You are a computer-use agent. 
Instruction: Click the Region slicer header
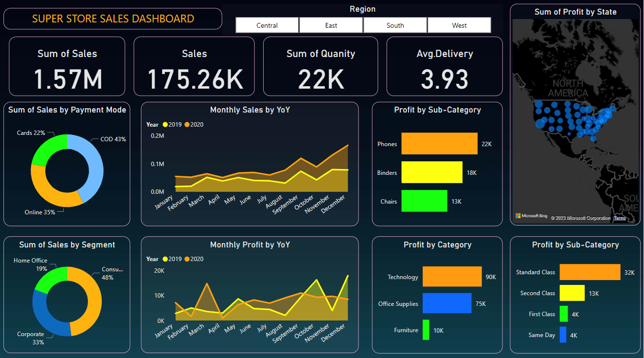(362, 9)
